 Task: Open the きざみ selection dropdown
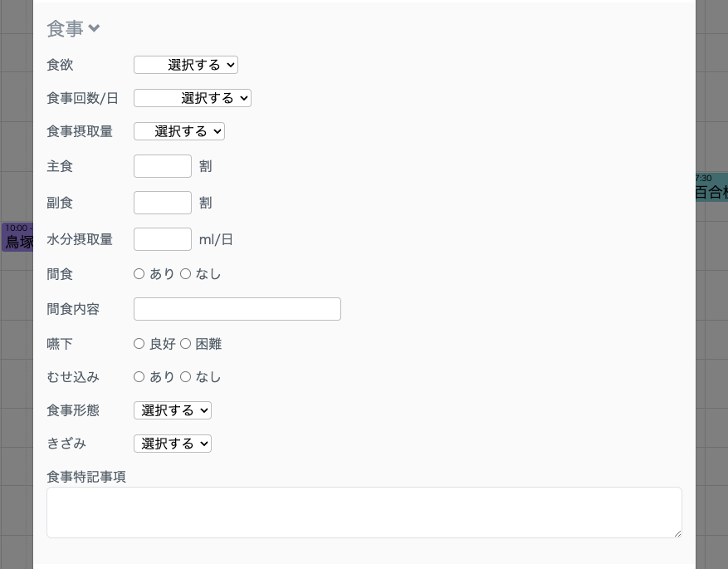[172, 444]
